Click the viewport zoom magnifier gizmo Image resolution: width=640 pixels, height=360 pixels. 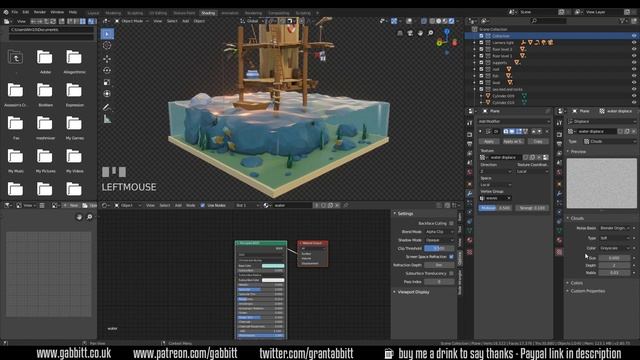tap(430, 33)
